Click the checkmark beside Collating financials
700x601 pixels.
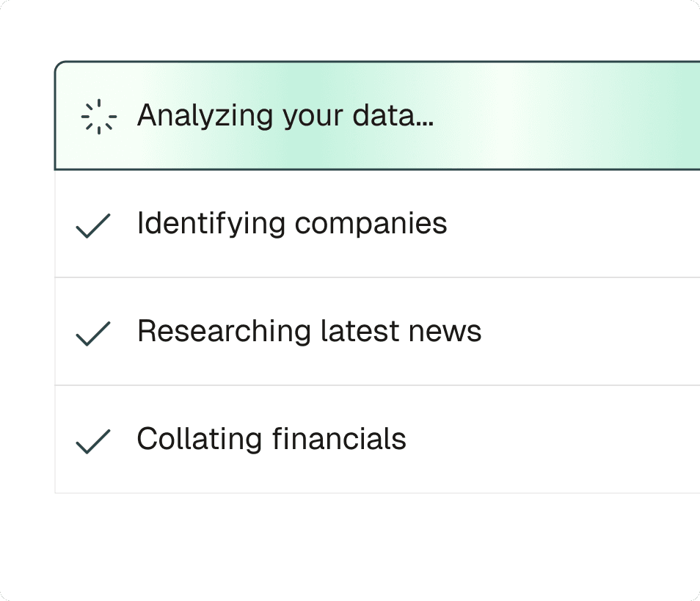[x=93, y=441]
